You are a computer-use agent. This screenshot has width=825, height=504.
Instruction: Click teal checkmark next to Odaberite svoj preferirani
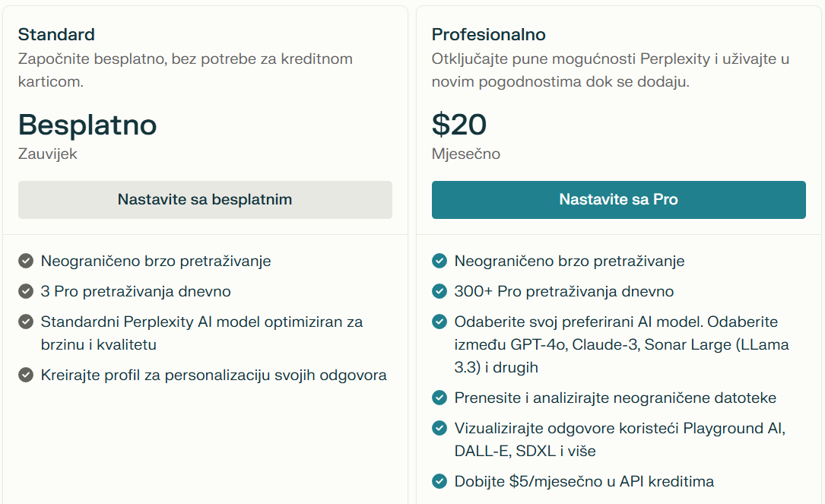click(x=439, y=322)
